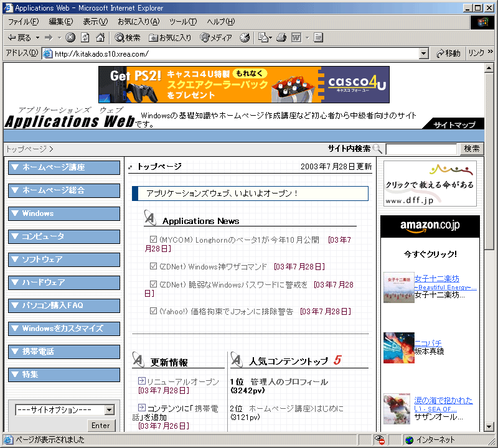Open the ヘルプ(H) menu
The width and height of the screenshot is (498, 448).
tap(221, 22)
